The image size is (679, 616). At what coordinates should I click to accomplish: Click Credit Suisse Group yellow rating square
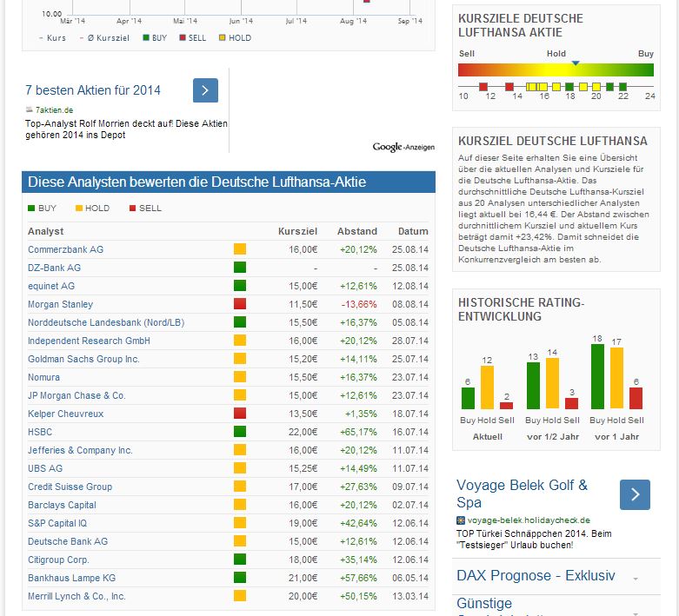point(239,487)
